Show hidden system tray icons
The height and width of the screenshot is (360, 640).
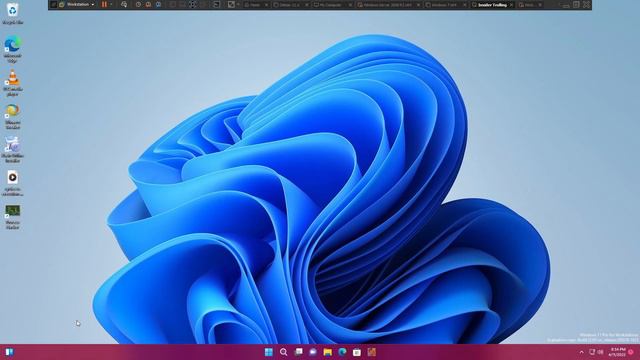pyautogui.click(x=581, y=352)
